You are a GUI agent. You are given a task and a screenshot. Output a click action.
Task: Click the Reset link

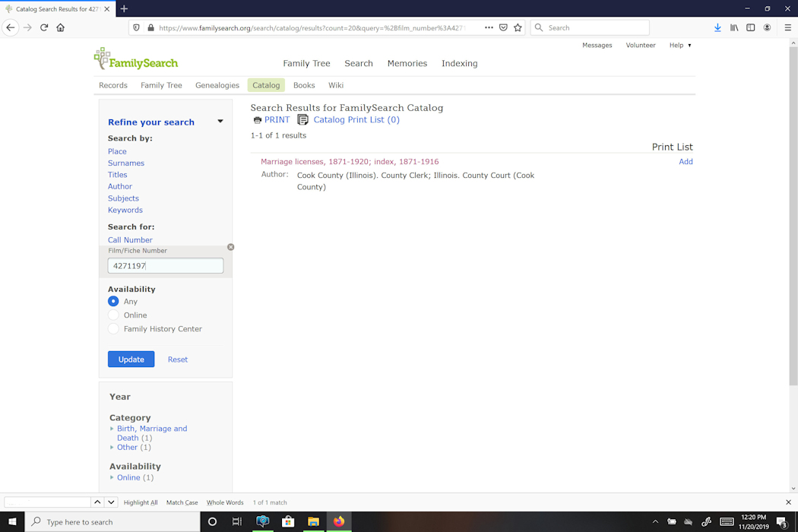coord(178,359)
